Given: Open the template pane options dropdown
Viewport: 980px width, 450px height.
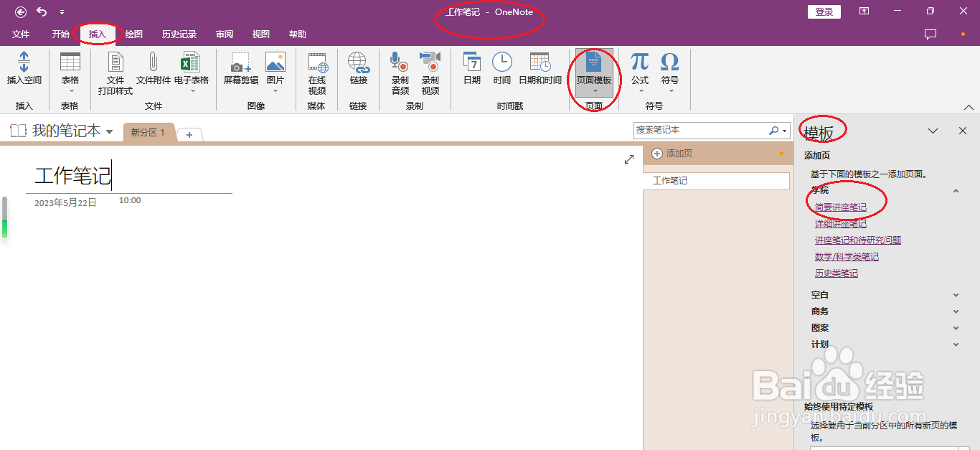Looking at the screenshot, I should click(x=933, y=131).
